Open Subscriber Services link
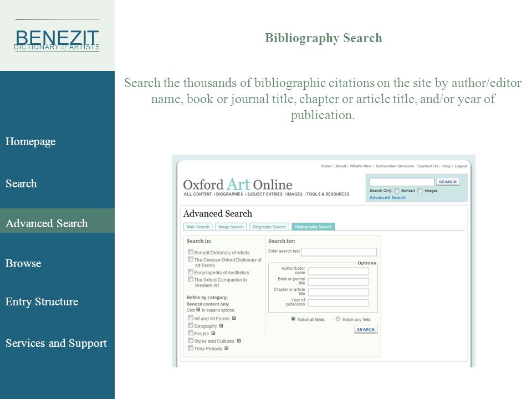This screenshot has width=532, height=399. click(395, 166)
